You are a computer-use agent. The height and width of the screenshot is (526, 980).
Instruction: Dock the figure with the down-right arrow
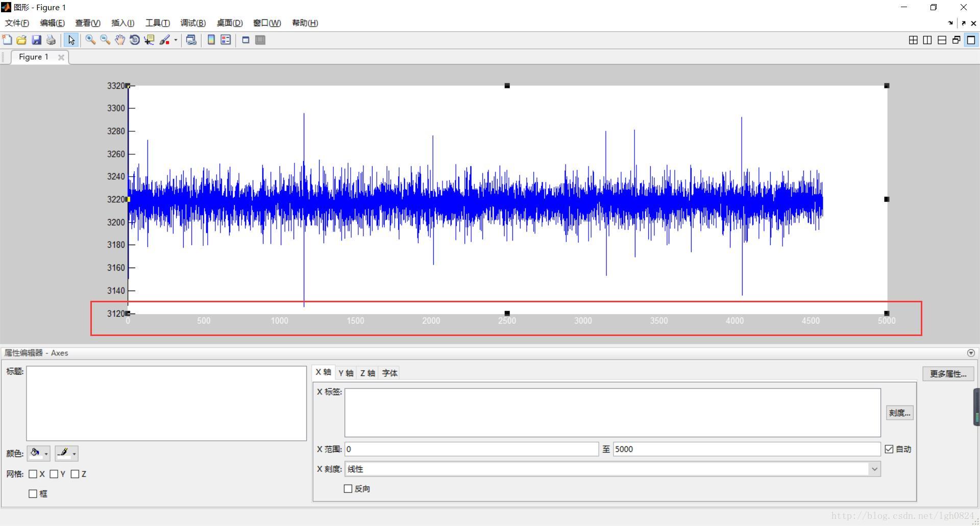[x=950, y=23]
